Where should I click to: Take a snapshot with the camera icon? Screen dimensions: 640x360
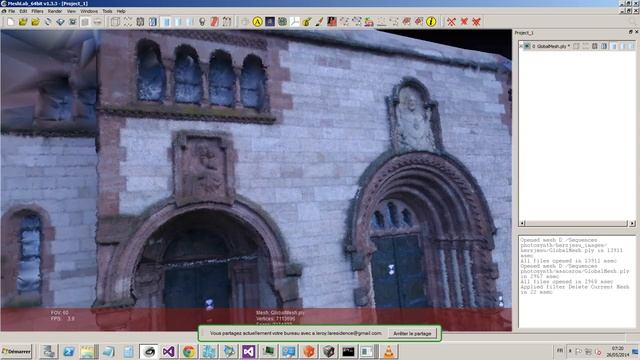(x=73, y=22)
